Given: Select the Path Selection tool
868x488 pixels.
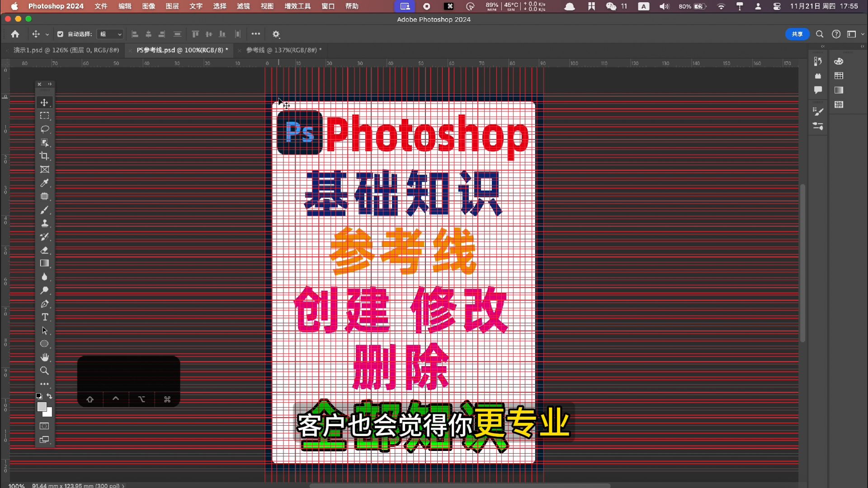Looking at the screenshot, I should 44,331.
